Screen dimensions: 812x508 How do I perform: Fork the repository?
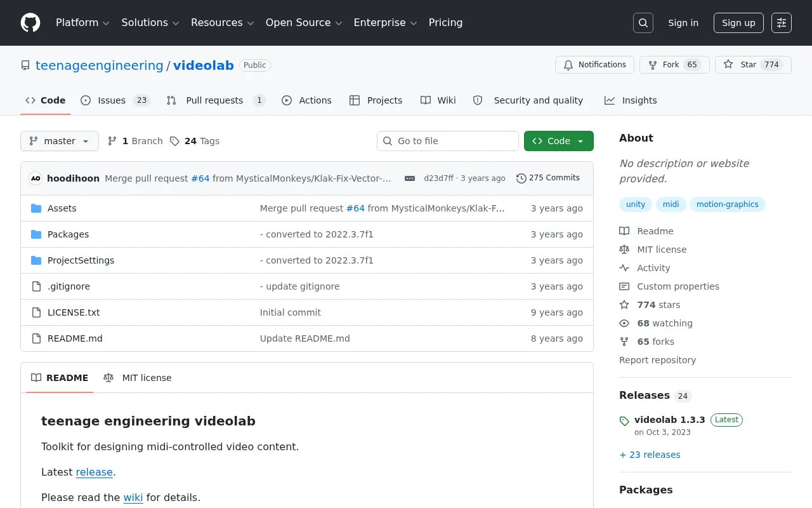pos(674,65)
